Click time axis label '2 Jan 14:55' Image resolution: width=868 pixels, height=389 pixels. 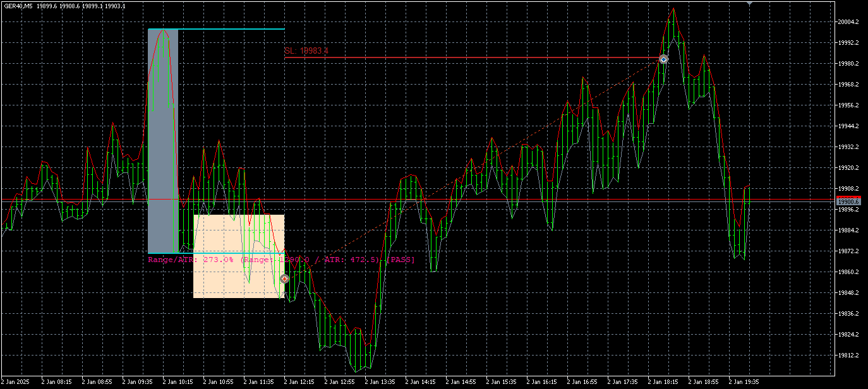tap(461, 382)
